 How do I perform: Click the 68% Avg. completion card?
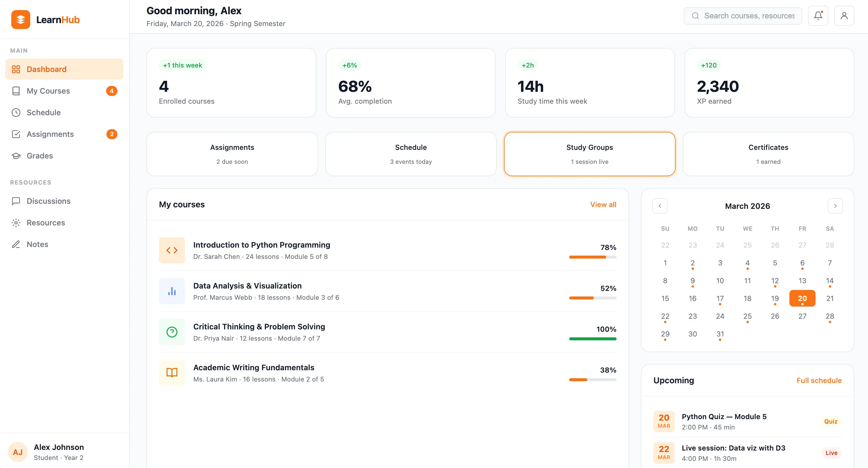click(x=410, y=83)
